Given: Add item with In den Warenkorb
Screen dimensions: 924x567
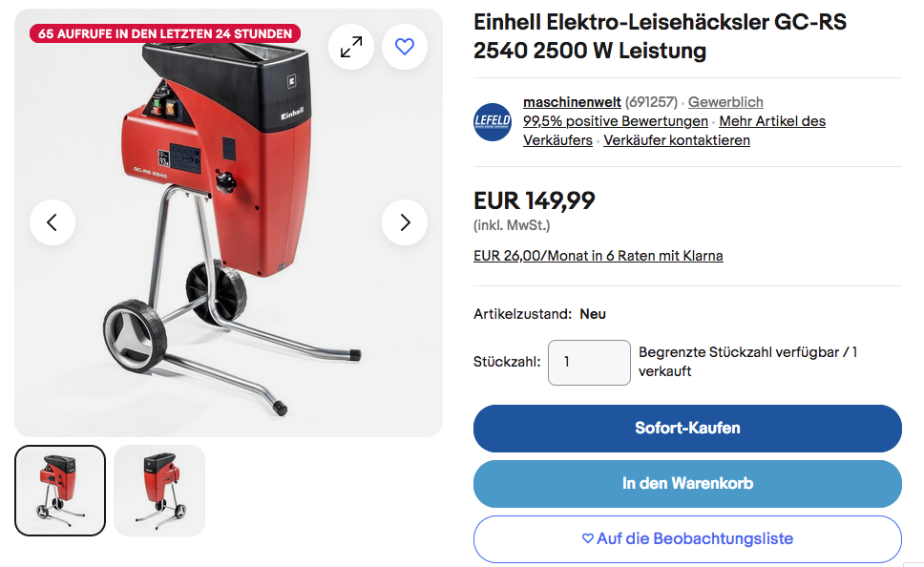Looking at the screenshot, I should pyautogui.click(x=687, y=483).
